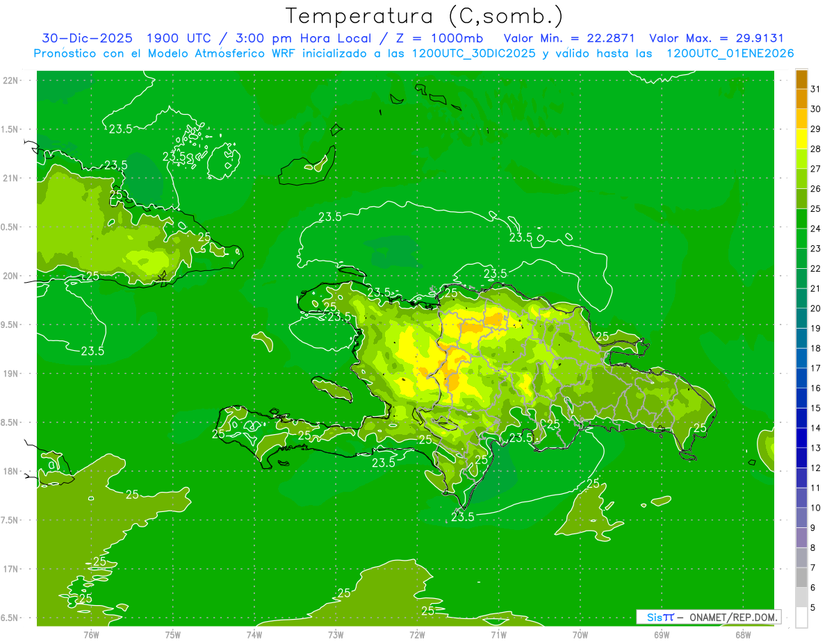Click the 19N latitude label
This screenshot has width=834, height=644.
10,374
